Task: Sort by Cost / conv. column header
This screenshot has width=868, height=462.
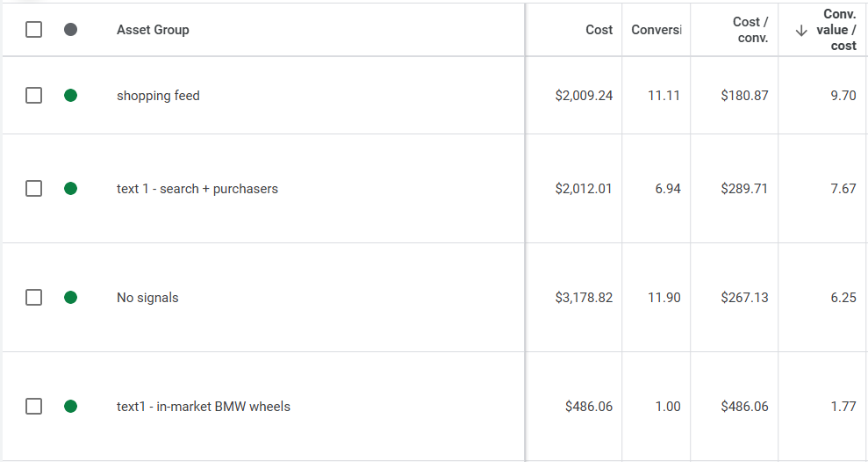Action: tap(750, 30)
